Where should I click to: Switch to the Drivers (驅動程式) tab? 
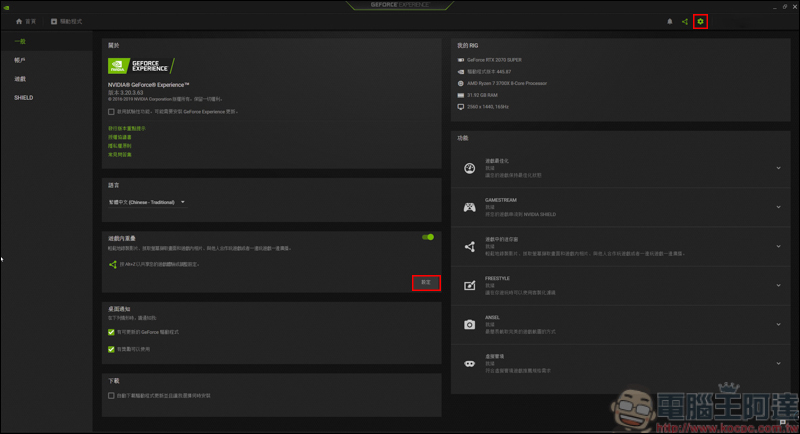pyautogui.click(x=66, y=21)
